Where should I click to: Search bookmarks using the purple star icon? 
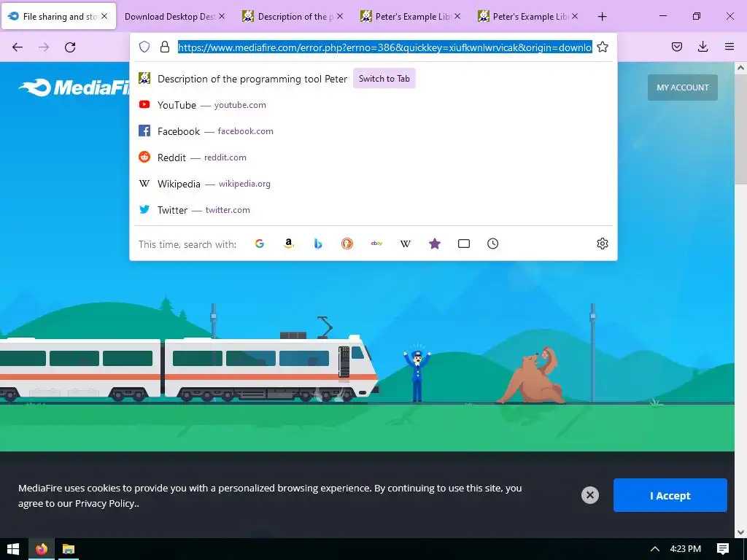tap(435, 244)
